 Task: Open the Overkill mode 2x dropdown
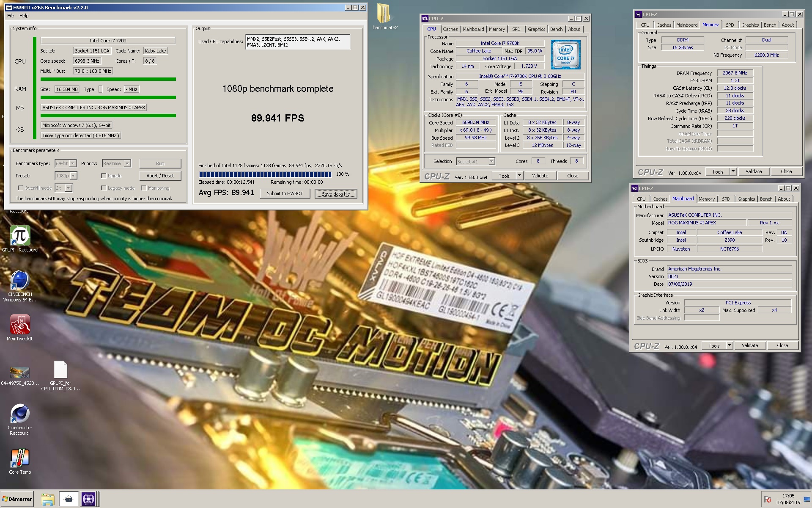69,188
